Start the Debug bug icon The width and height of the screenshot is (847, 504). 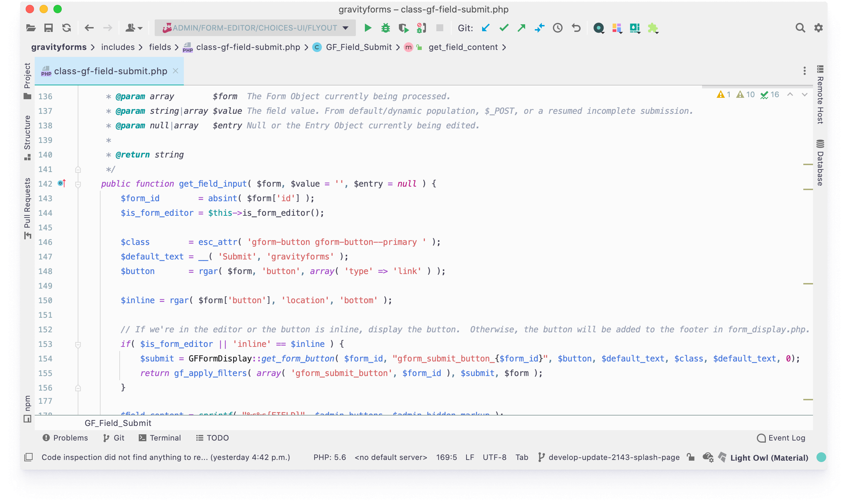point(385,28)
